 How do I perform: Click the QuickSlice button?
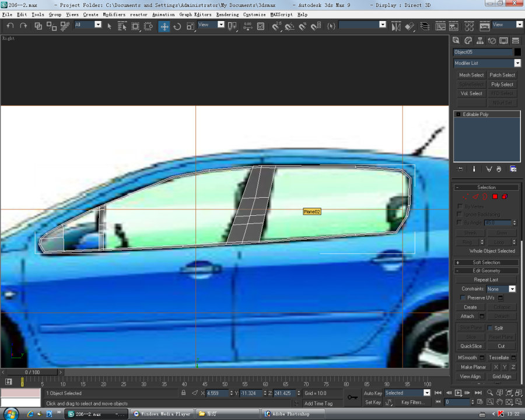pos(471,346)
